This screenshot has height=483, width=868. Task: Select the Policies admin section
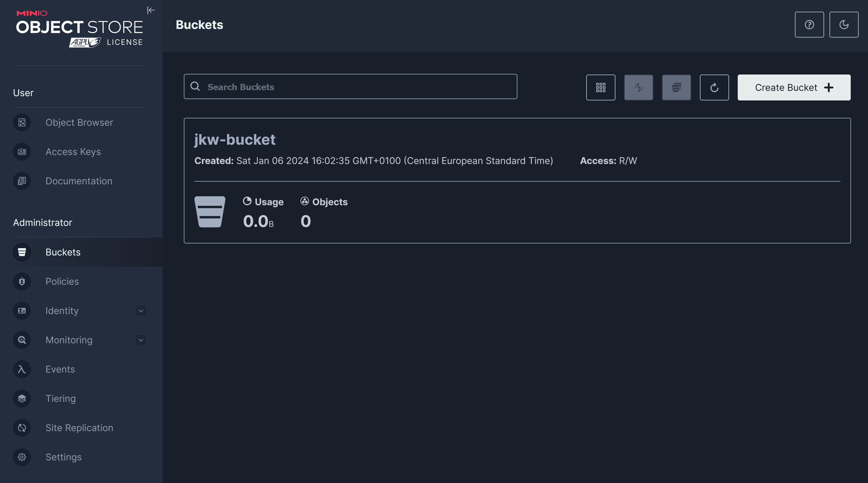tap(62, 281)
